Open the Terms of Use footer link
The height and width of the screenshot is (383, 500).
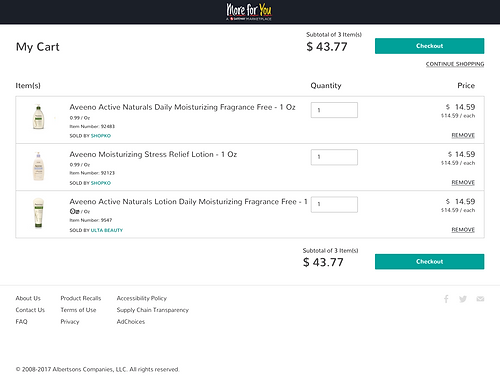click(78, 310)
